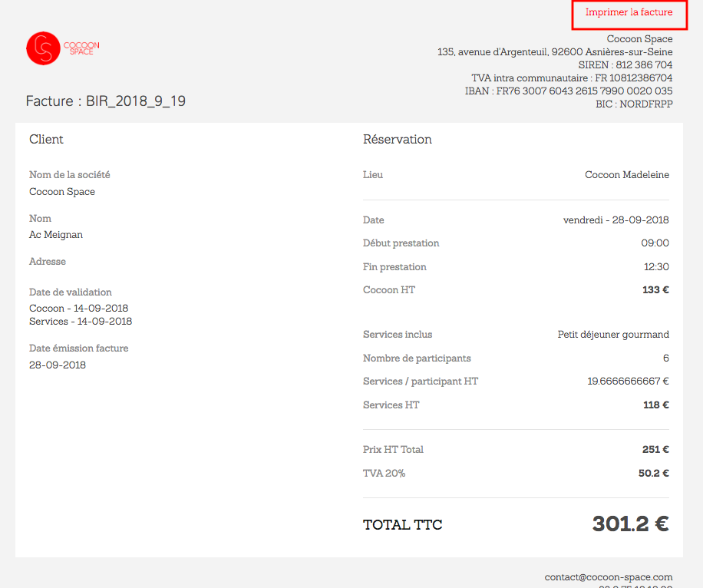Click the Services inclus label
This screenshot has height=588, width=703.
pos(398,335)
